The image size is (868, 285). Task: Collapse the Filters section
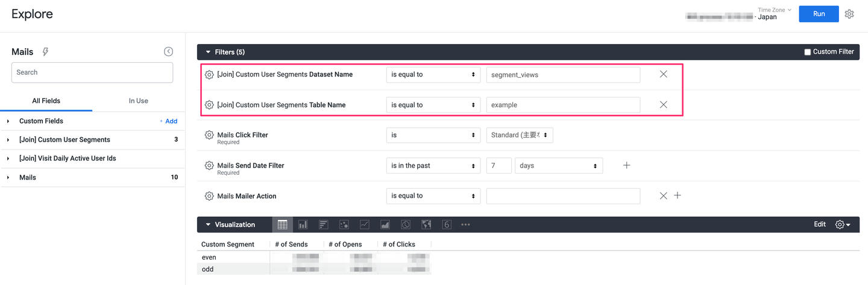(208, 52)
